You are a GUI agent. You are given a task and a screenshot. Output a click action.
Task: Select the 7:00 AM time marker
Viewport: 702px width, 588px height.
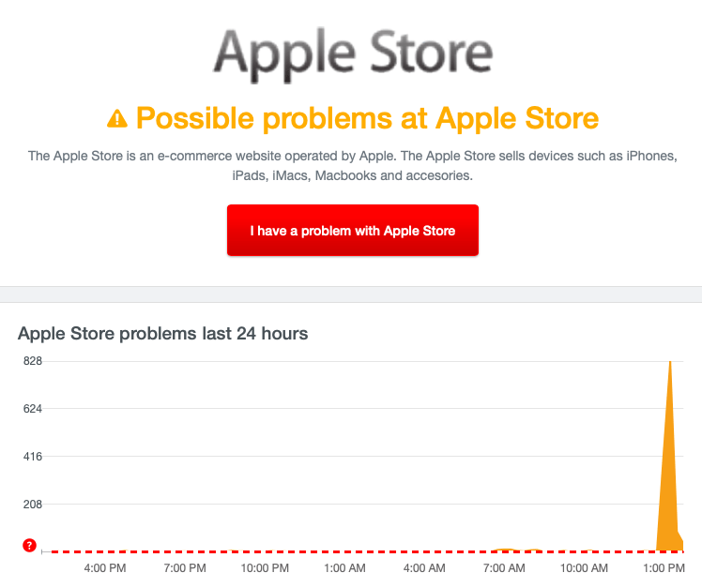505,568
